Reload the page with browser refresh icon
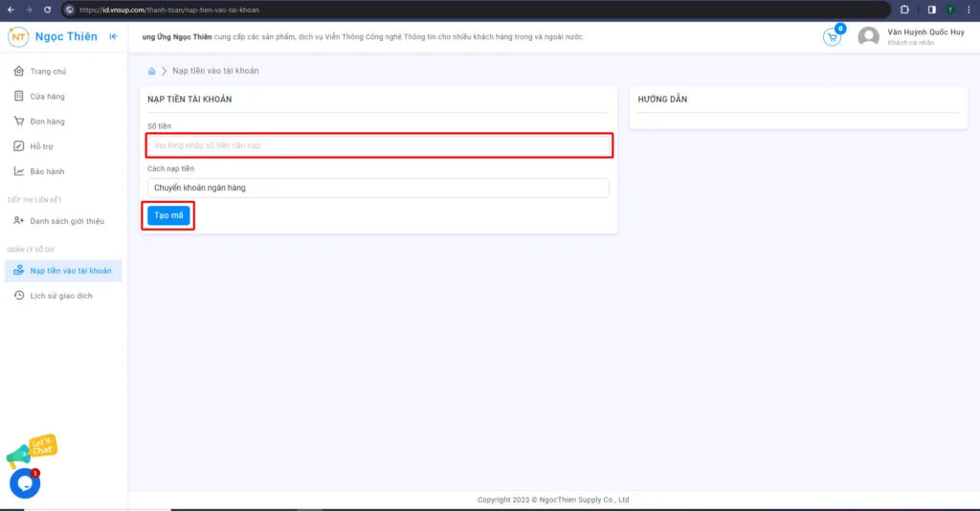Image resolution: width=980 pixels, height=511 pixels. tap(49, 10)
